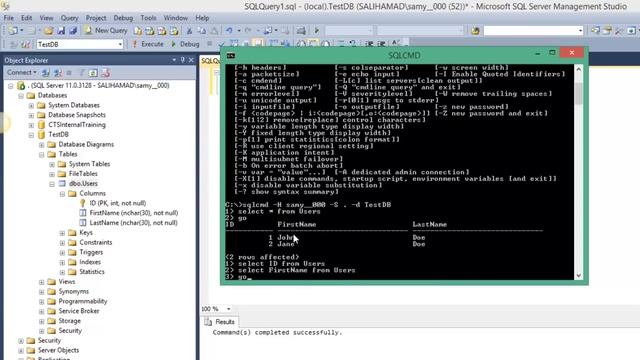Open the View menu

pyautogui.click(x=46, y=18)
